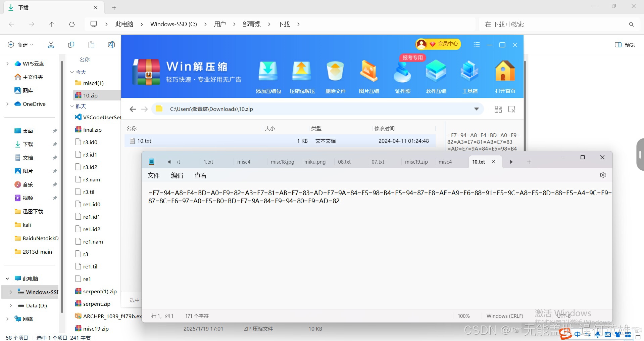This screenshot has height=341, width=644.
Task: Close the 10.txt Notepad tab
Action: (493, 162)
